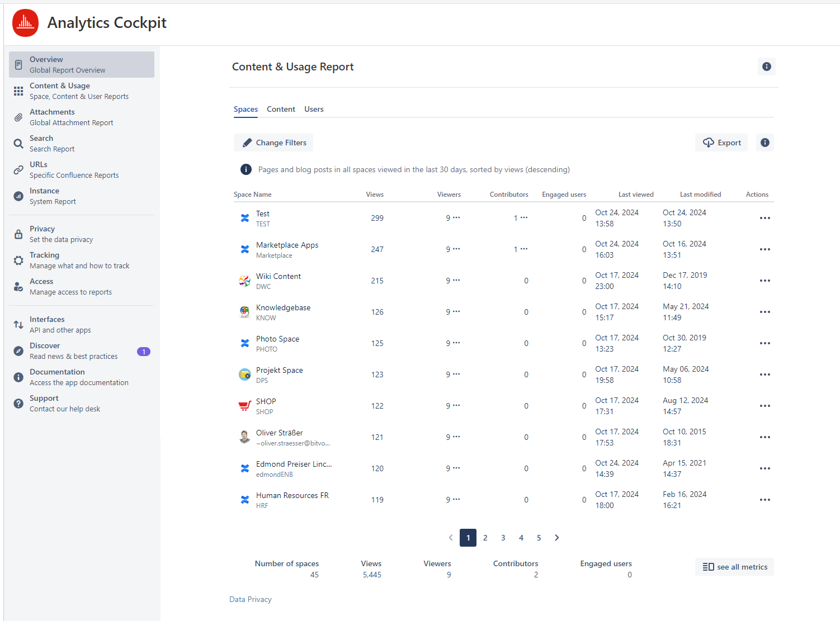The image size is (840, 621).
Task: Click the Support question mark icon
Action: click(x=18, y=404)
